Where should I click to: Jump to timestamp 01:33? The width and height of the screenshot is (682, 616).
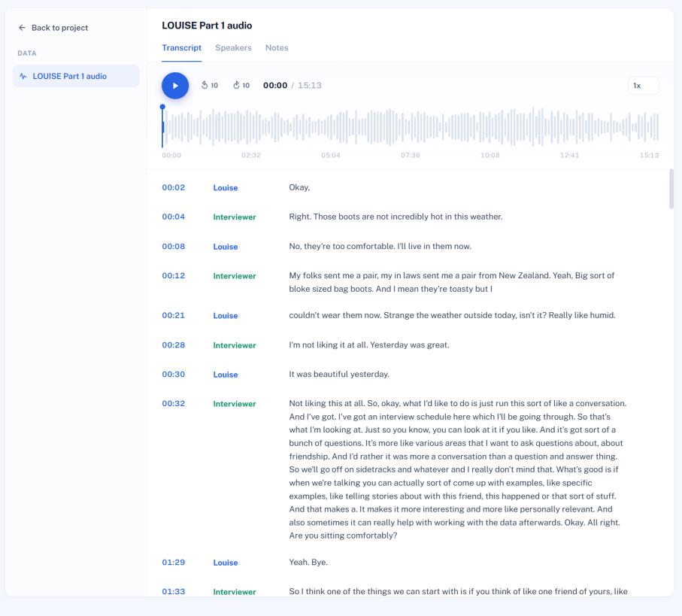pyautogui.click(x=174, y=591)
